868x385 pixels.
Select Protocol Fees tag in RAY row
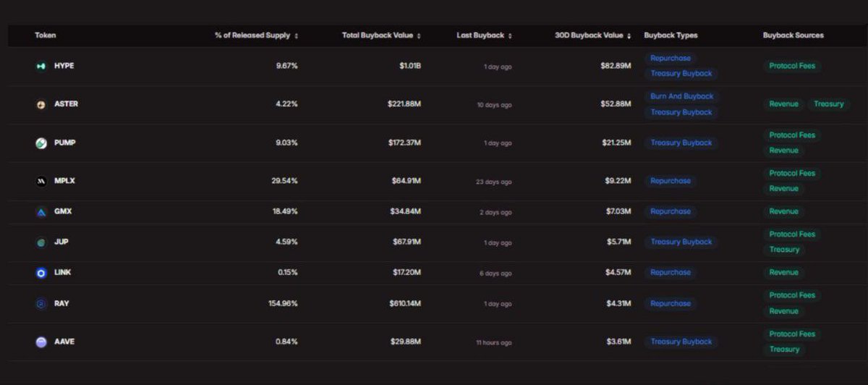pos(792,295)
